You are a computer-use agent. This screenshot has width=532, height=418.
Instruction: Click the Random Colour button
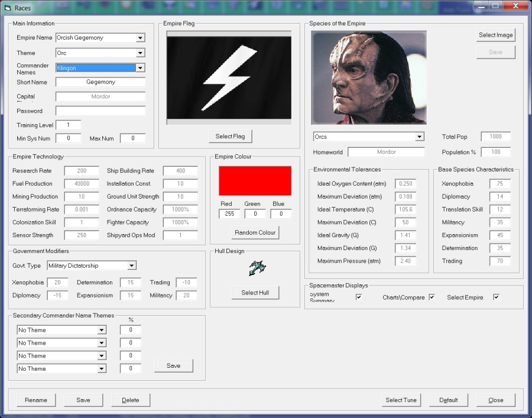[255, 233]
